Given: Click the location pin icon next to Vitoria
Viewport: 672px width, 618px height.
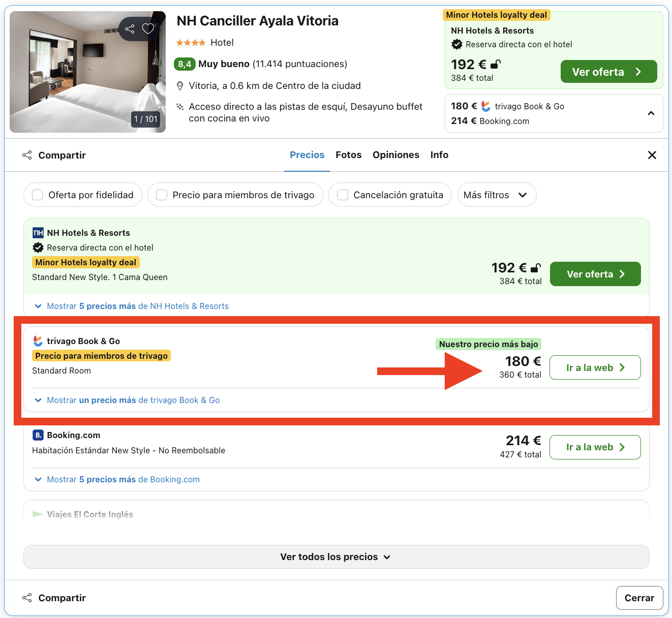Looking at the screenshot, I should tap(180, 86).
